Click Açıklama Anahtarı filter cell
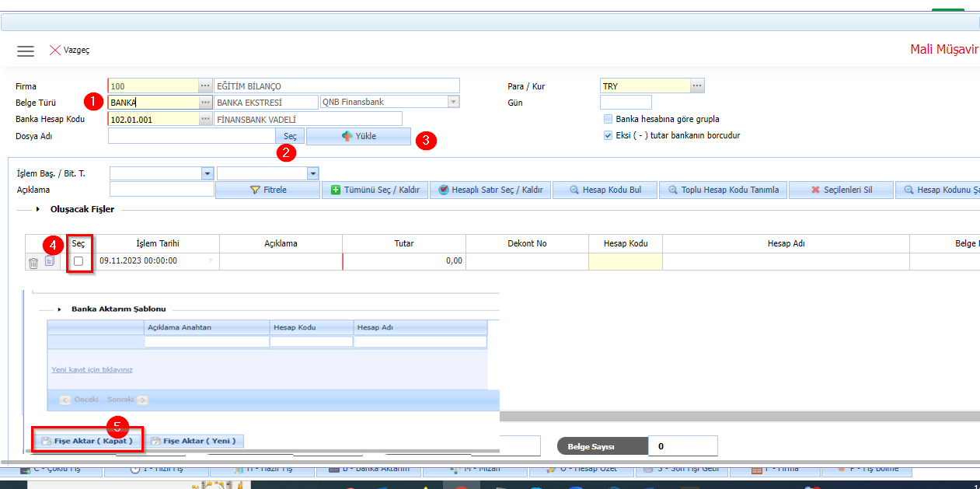Viewport: 980px width, 489px height. (207, 341)
